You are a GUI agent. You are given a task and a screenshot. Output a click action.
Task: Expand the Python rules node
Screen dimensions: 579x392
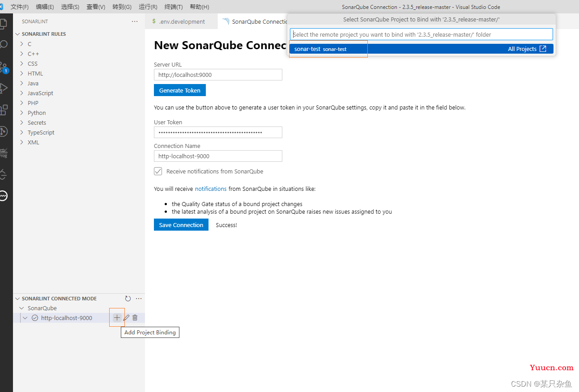(21, 113)
